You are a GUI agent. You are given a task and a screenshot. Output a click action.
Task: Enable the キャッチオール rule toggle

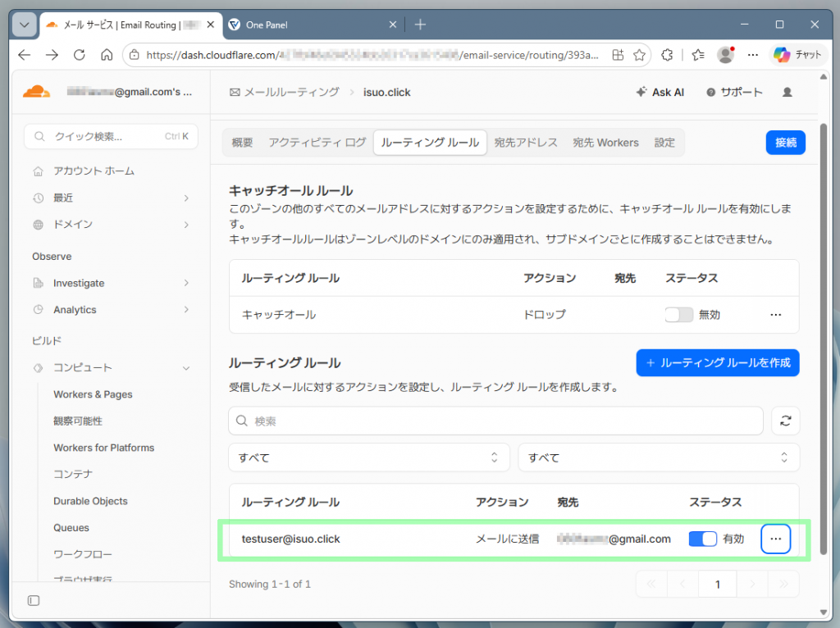[678, 315]
